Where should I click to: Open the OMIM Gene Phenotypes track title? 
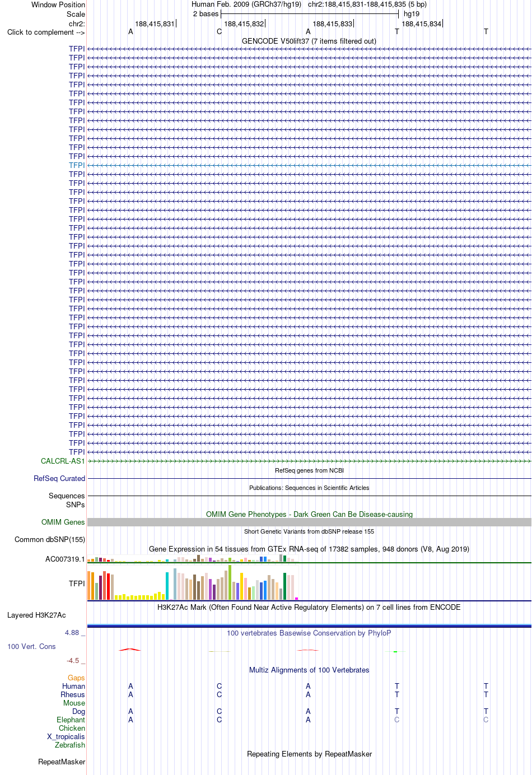[x=309, y=514]
